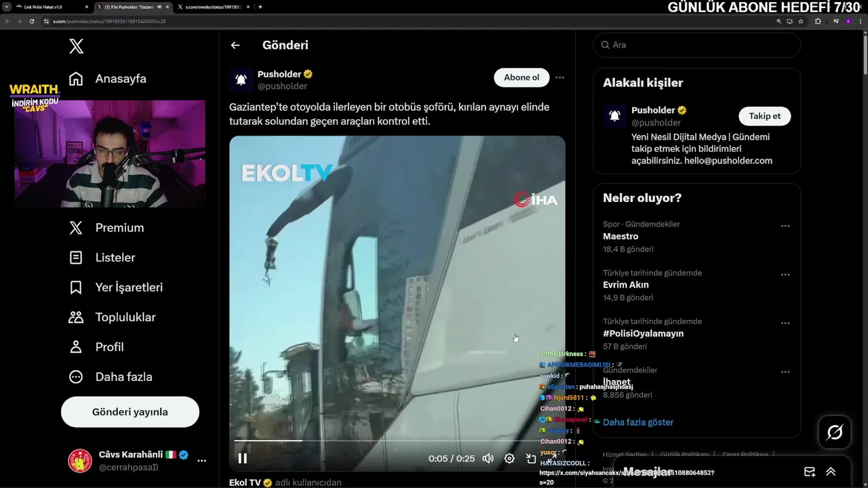Go to Anasayfa in the sidebar
The height and width of the screenshot is (488, 868).
coord(108,79)
